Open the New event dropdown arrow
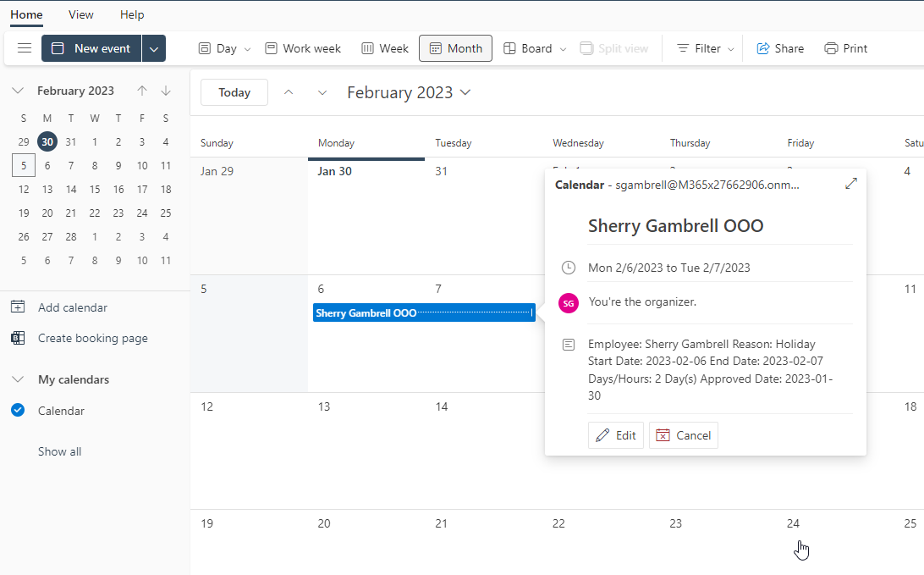Image resolution: width=924 pixels, height=575 pixels. [154, 48]
